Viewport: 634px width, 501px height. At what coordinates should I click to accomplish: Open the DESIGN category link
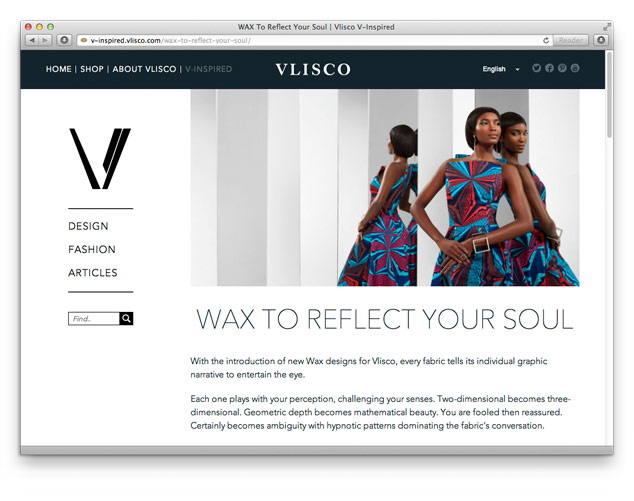tap(88, 226)
